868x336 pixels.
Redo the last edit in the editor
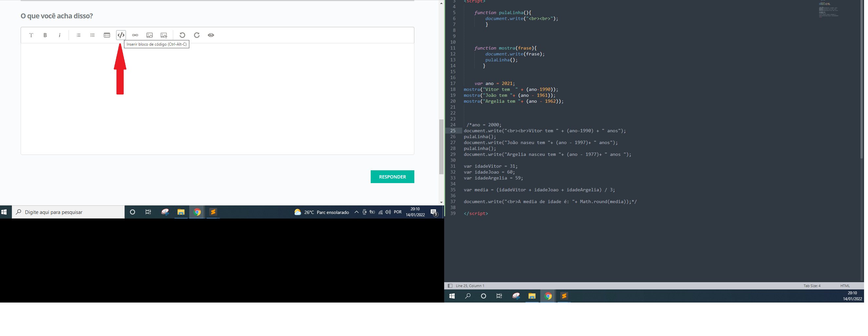(x=197, y=35)
